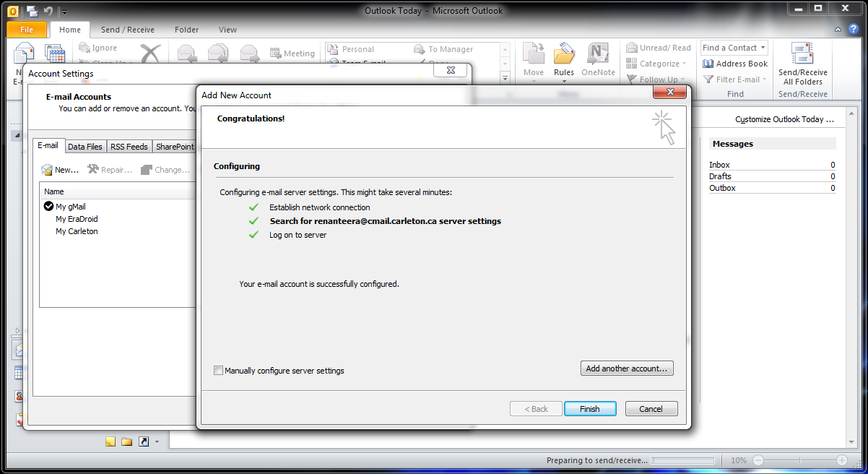Screen dimensions: 868x474
Task: Click in Find a Contact box
Action: tap(729, 48)
